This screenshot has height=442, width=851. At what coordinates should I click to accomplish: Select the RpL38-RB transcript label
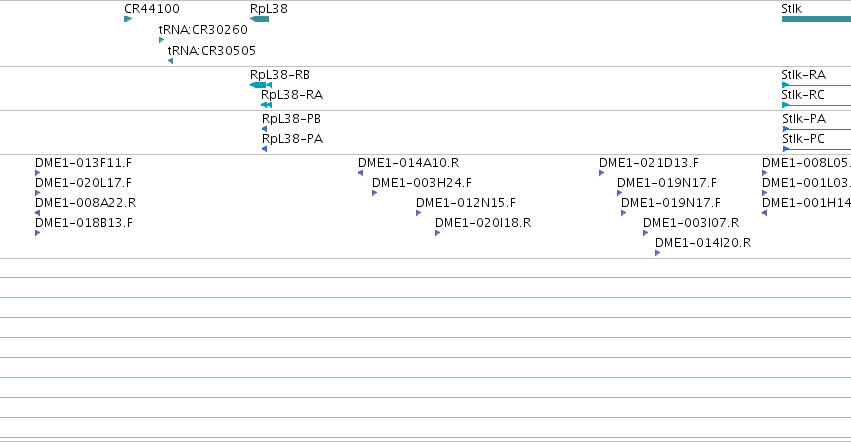(x=280, y=74)
